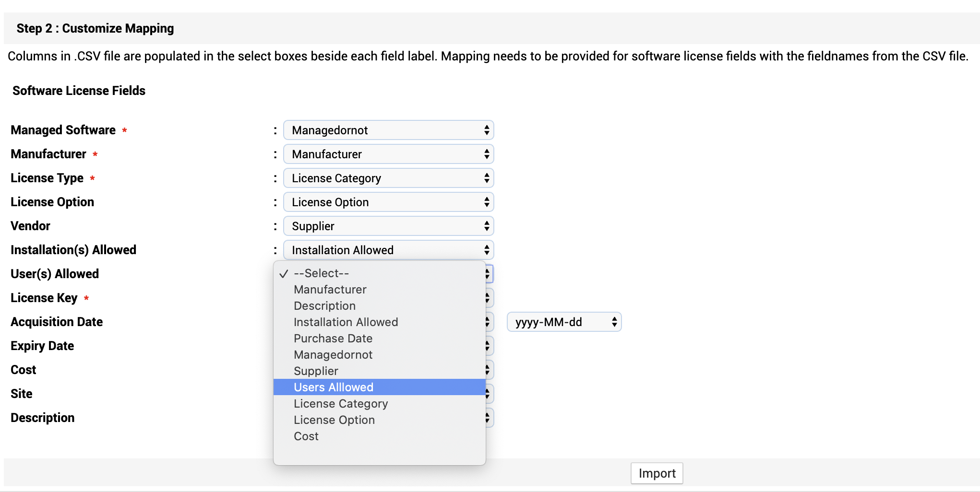Change the yyyy-MM-dd date format dropdown
The width and height of the screenshot is (980, 492).
pos(564,322)
